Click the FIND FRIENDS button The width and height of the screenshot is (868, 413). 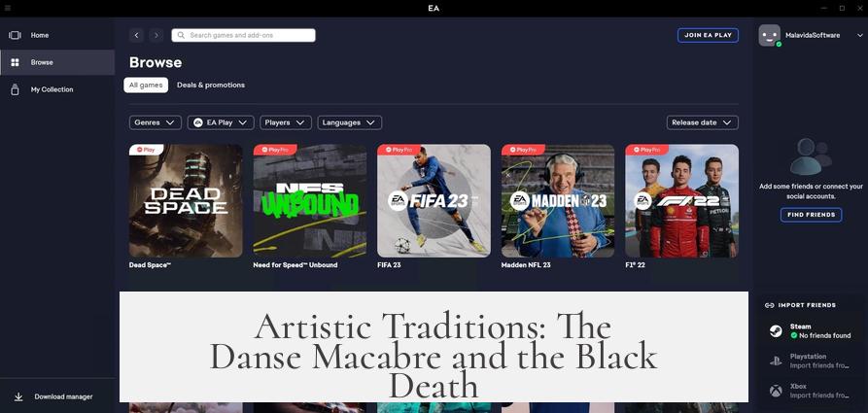click(811, 215)
